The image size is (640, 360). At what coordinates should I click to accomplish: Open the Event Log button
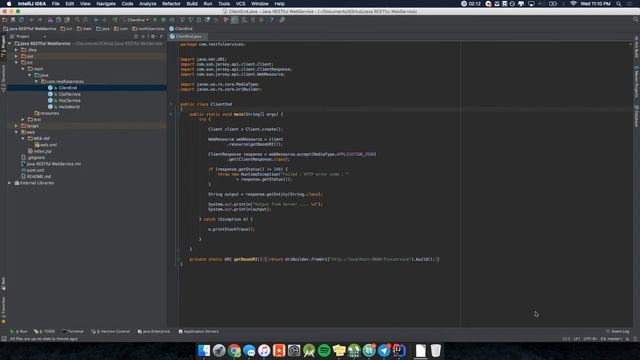(618, 331)
